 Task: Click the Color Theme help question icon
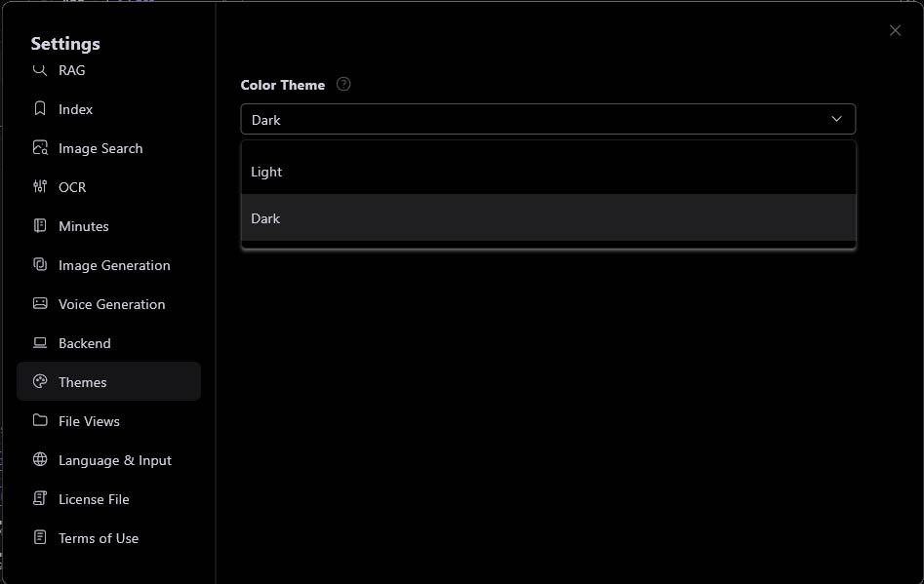click(343, 84)
